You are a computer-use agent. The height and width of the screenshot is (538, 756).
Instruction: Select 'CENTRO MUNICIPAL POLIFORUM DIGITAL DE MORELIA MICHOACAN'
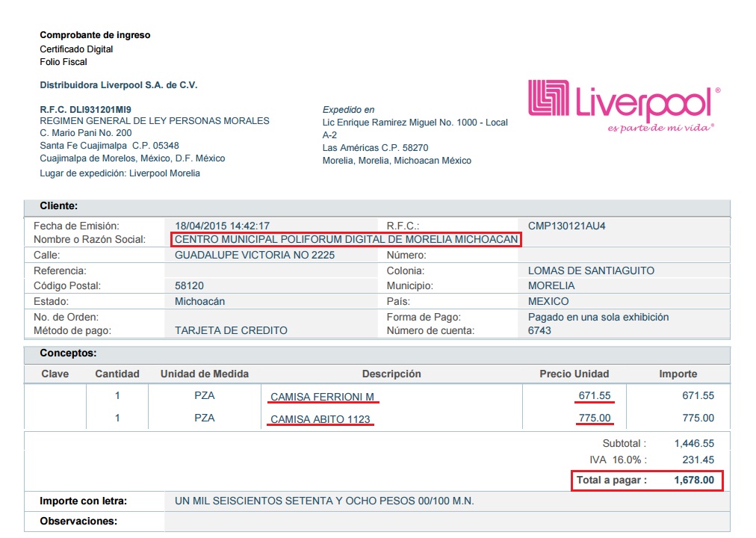pos(346,239)
